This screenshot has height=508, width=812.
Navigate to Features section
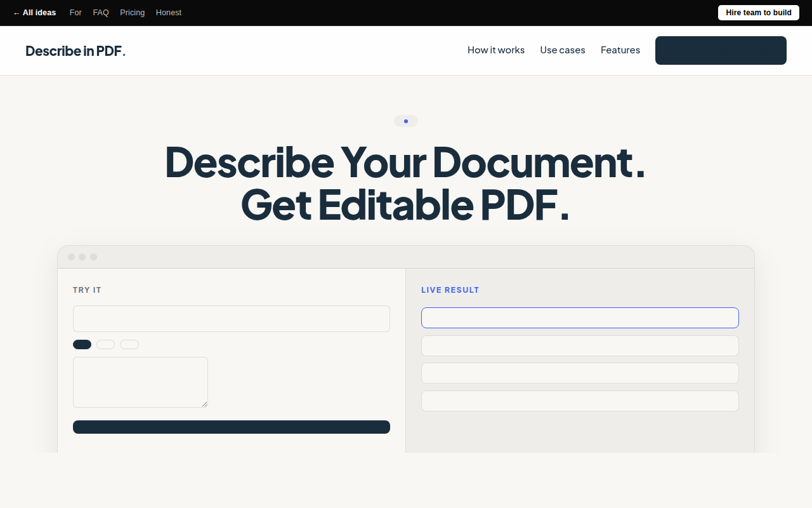[x=620, y=50]
